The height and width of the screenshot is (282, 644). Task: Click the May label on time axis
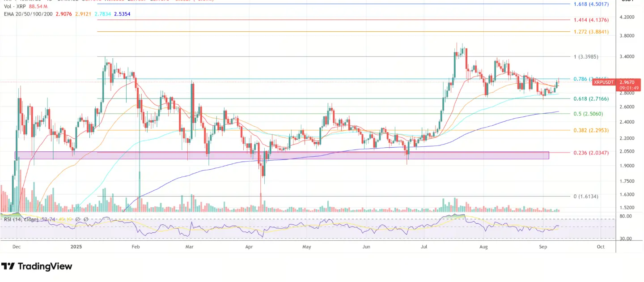306,247
